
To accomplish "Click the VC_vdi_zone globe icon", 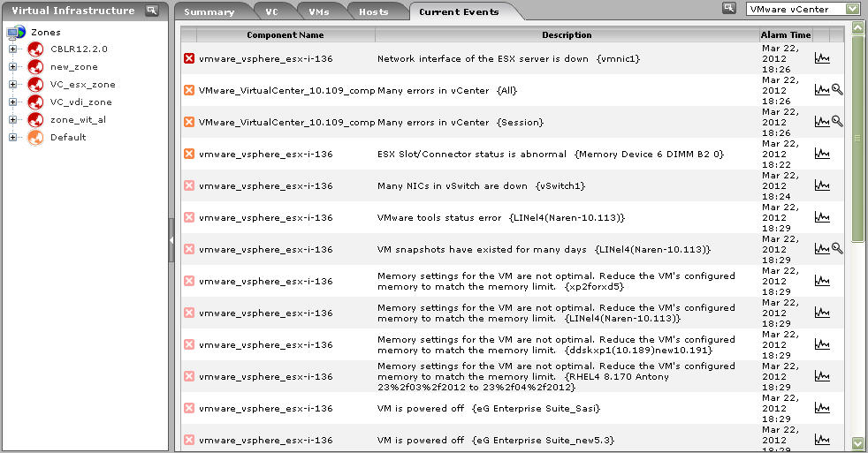I will [x=35, y=102].
